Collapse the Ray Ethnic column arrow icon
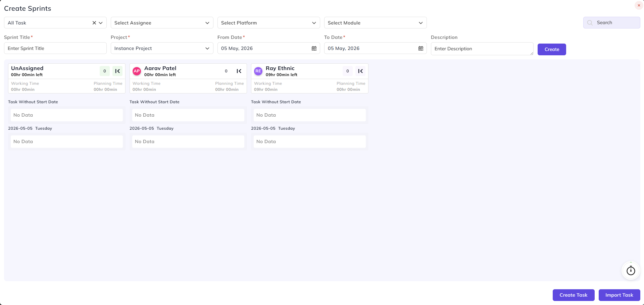 pyautogui.click(x=360, y=71)
